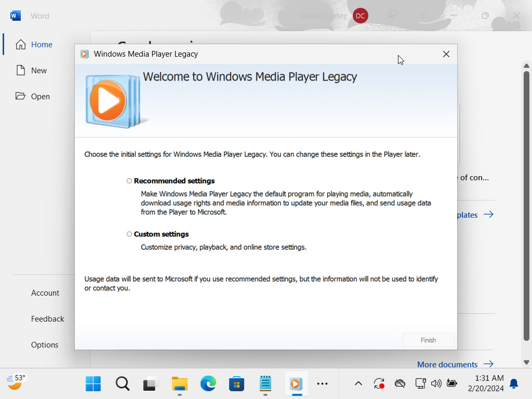Open Feedback in Word sidebar
Viewport: 532px width, 399px height.
click(47, 319)
